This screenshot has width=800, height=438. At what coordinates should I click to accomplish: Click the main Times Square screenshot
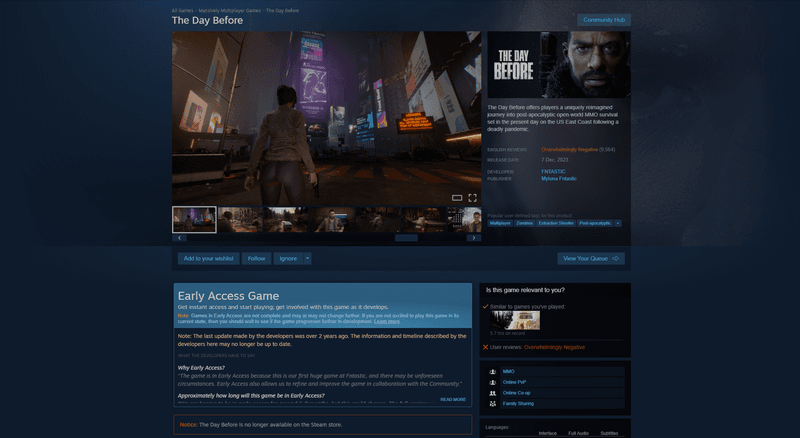327,118
